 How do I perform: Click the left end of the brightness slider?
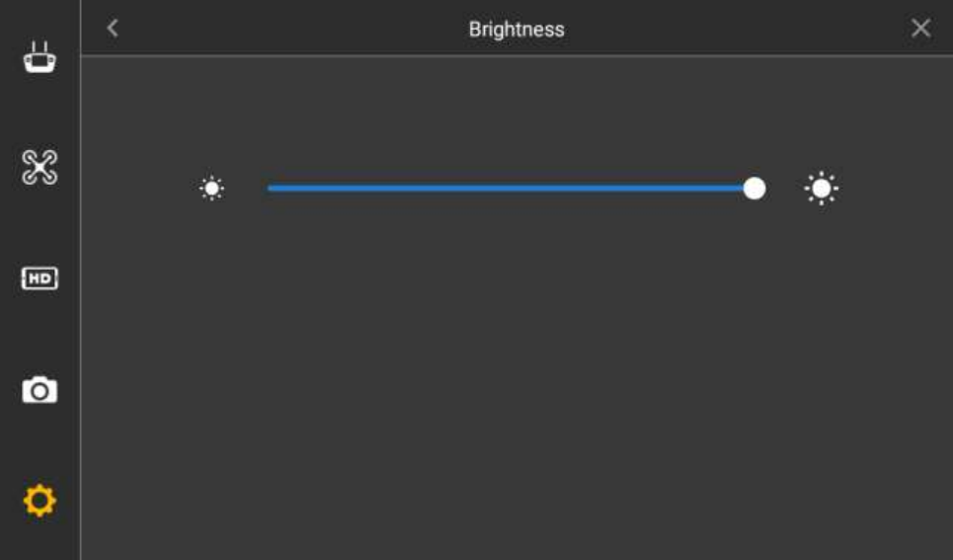[271, 189]
